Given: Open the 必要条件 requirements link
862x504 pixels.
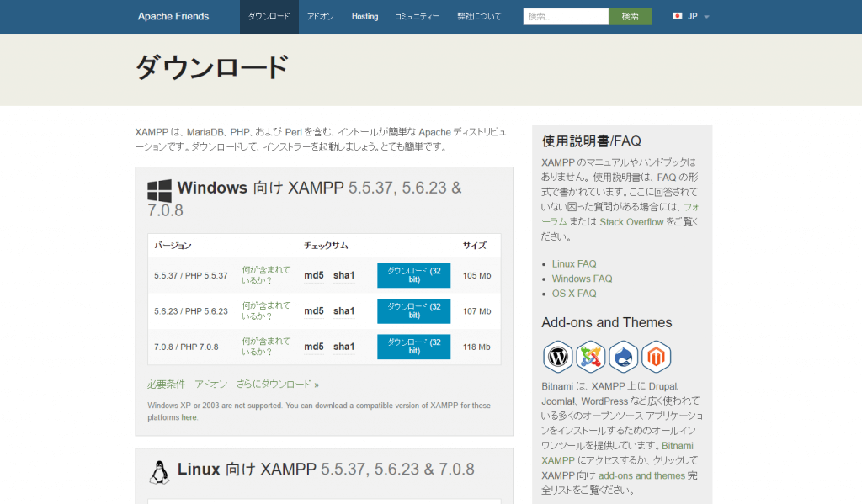Looking at the screenshot, I should pos(166,383).
